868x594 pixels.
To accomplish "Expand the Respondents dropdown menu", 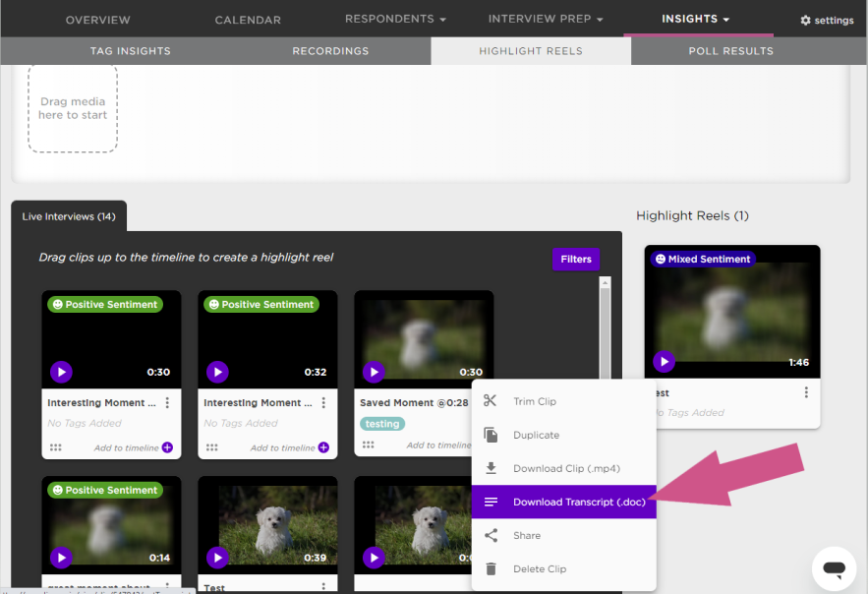I will point(395,19).
